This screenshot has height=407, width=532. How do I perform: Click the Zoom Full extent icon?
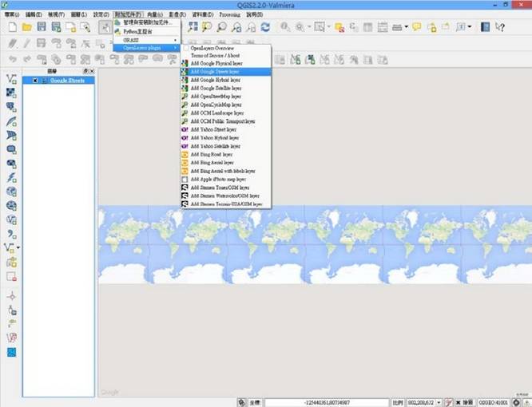pos(193,27)
